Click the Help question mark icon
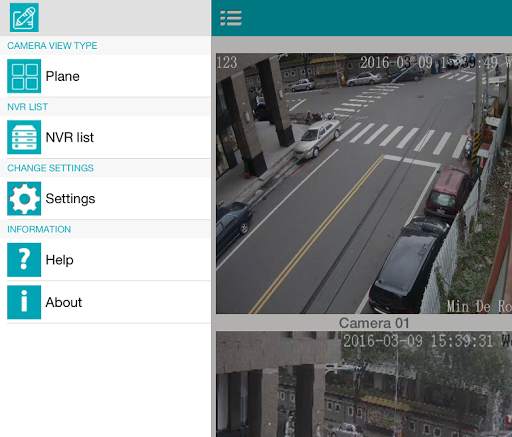 pyautogui.click(x=24, y=260)
